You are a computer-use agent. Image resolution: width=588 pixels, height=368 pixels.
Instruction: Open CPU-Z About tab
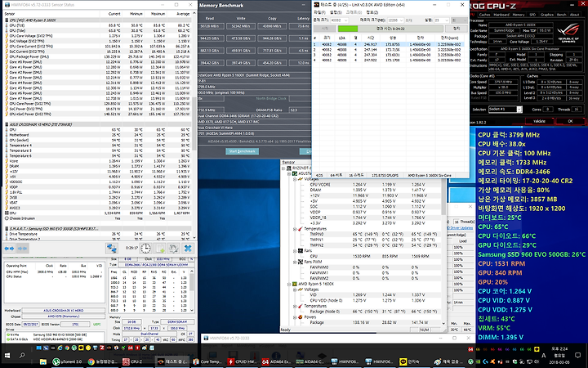(x=574, y=15)
